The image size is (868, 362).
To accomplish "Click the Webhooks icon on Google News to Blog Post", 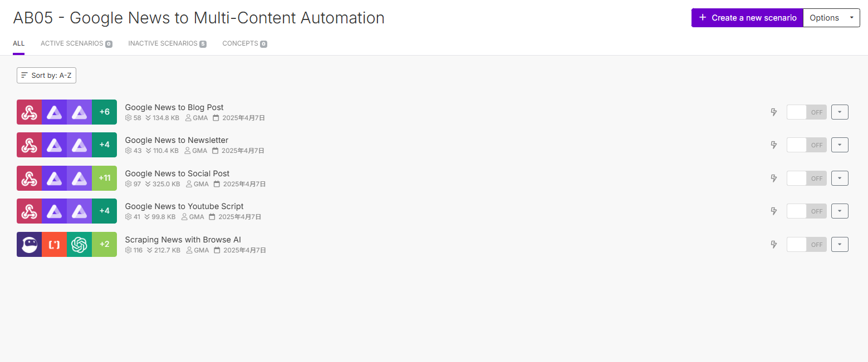I will click(x=29, y=111).
